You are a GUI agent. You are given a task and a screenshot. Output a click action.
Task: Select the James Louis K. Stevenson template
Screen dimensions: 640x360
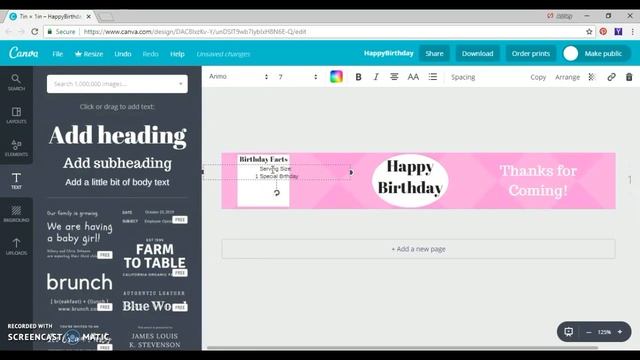tap(155, 337)
